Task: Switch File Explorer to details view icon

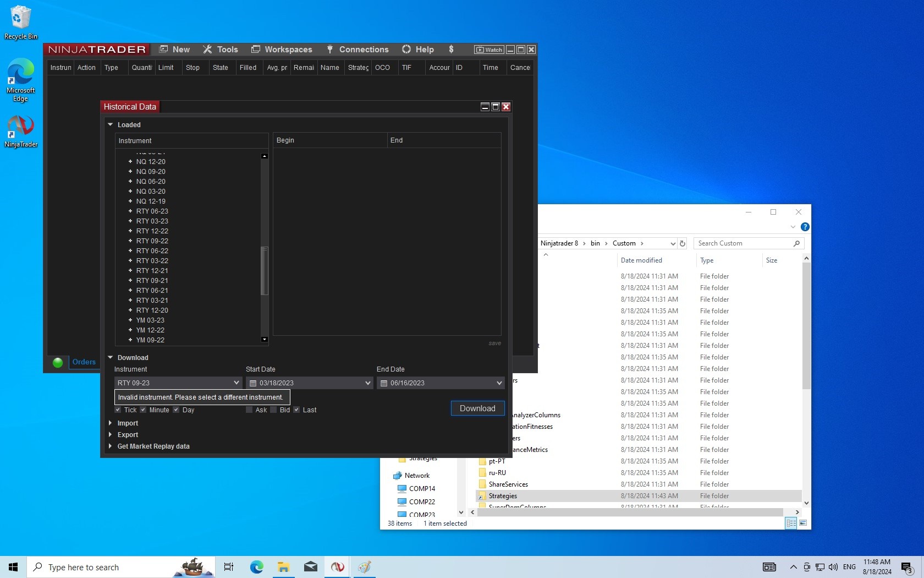Action: (x=791, y=523)
